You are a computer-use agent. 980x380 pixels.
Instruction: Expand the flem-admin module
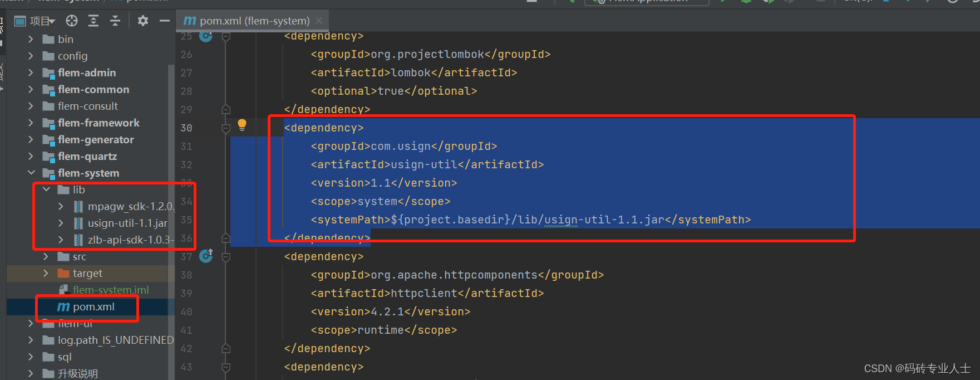click(x=31, y=73)
